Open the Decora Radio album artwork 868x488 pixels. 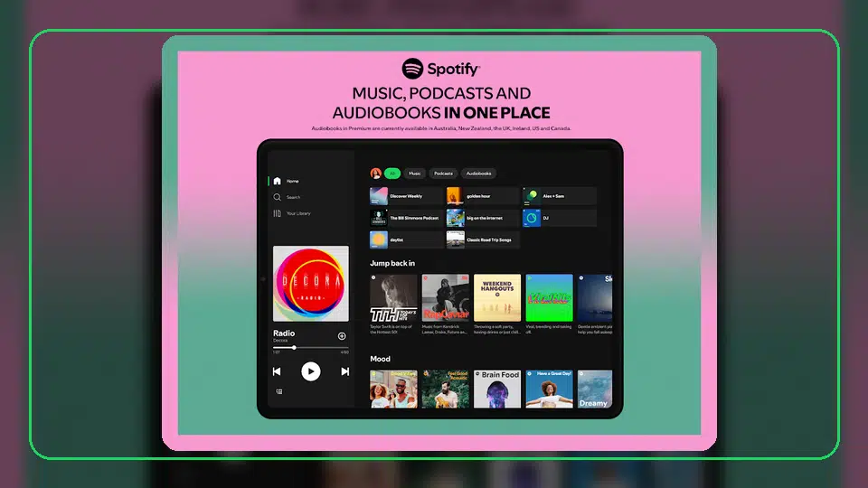pyautogui.click(x=310, y=283)
